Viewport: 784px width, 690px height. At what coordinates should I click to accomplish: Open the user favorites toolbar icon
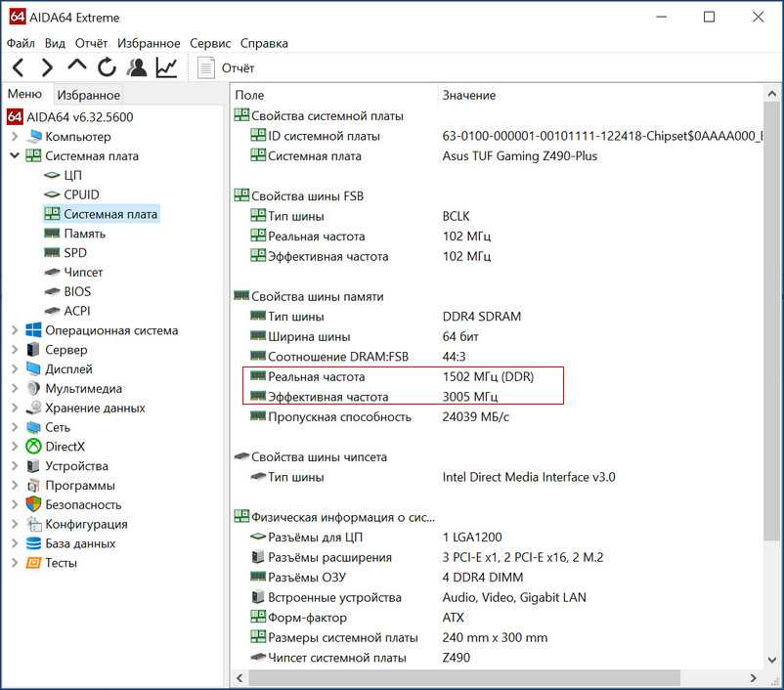coord(137,67)
